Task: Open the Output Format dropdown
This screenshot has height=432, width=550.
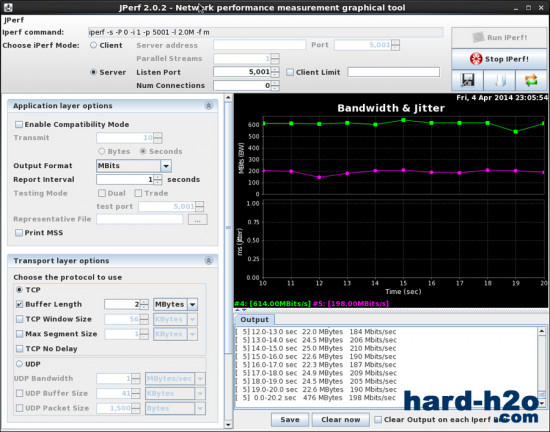Action: tap(166, 166)
